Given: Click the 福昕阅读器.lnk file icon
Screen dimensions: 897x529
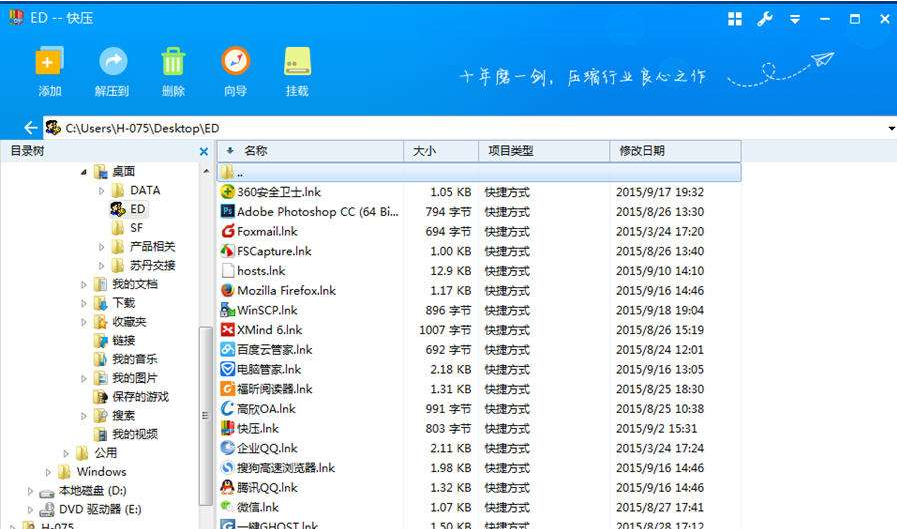Looking at the screenshot, I should [x=228, y=389].
